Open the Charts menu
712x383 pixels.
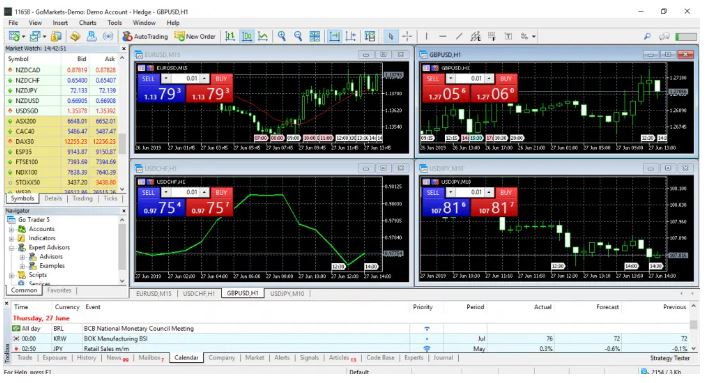pos(87,22)
